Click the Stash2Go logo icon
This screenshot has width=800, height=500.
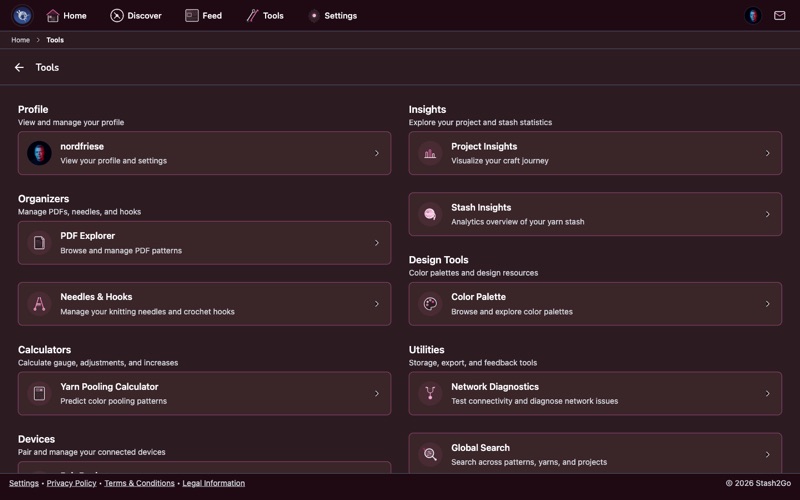pyautogui.click(x=22, y=16)
